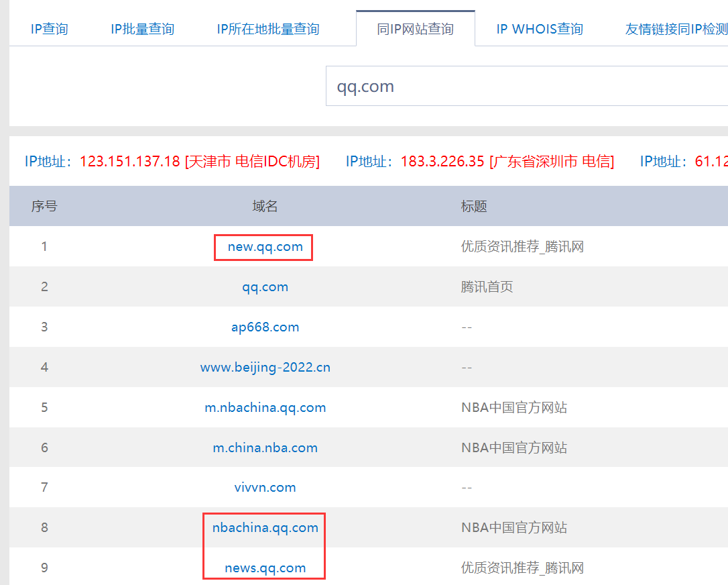Open the nbachina.qq.com link in row 8
Screen dimensions: 728x585
[265, 528]
